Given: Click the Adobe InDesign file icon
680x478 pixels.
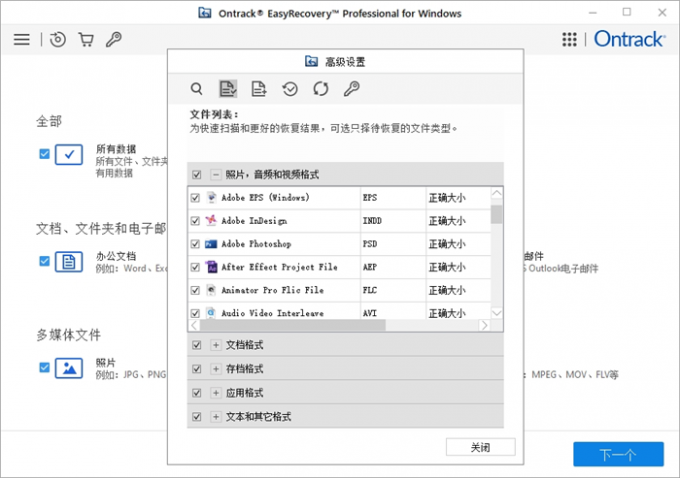Looking at the screenshot, I should point(211,221).
